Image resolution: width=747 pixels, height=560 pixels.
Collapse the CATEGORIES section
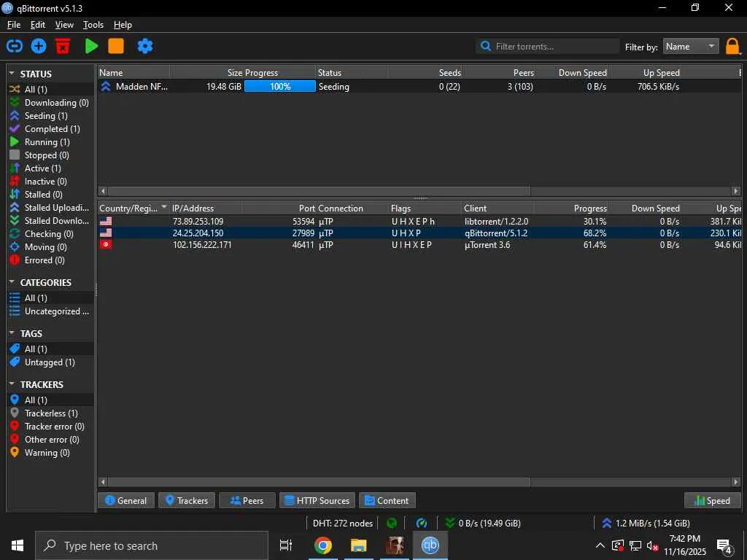tap(12, 282)
